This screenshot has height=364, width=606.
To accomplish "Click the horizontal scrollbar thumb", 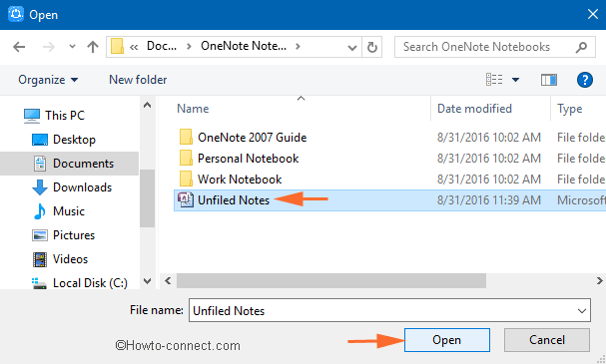I will pyautogui.click(x=331, y=280).
